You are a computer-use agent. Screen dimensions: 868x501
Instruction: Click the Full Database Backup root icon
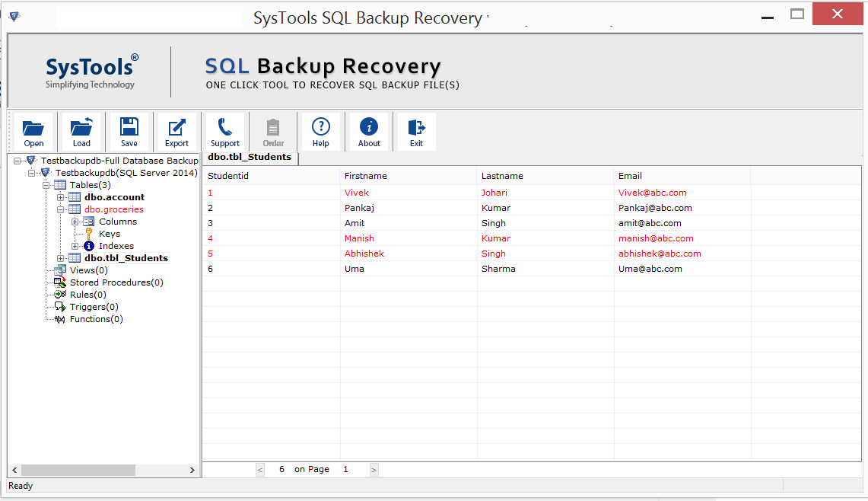31,161
